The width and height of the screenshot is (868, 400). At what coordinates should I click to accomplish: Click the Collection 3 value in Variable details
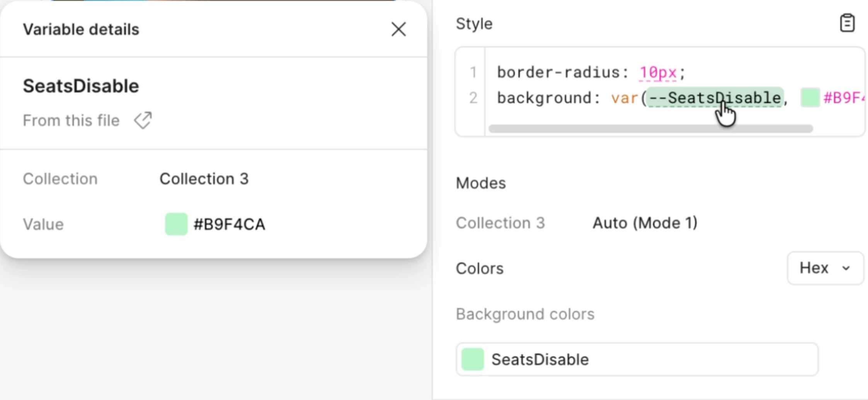pos(204,179)
